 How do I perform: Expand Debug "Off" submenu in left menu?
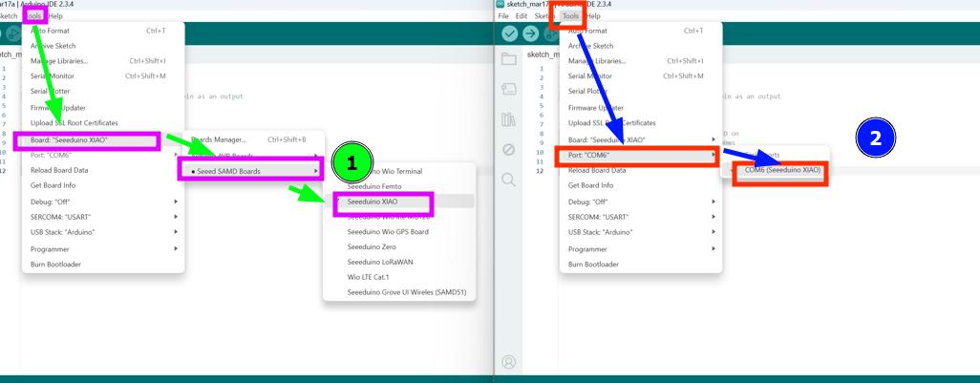coord(103,202)
